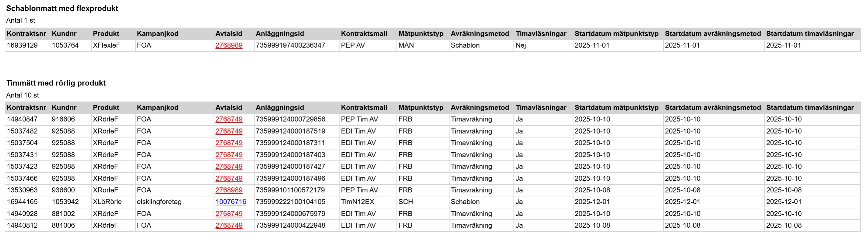Click Startdatum timavläsningar header in Schablonmätt table
Screen dimensions: 868x240
click(x=810, y=34)
